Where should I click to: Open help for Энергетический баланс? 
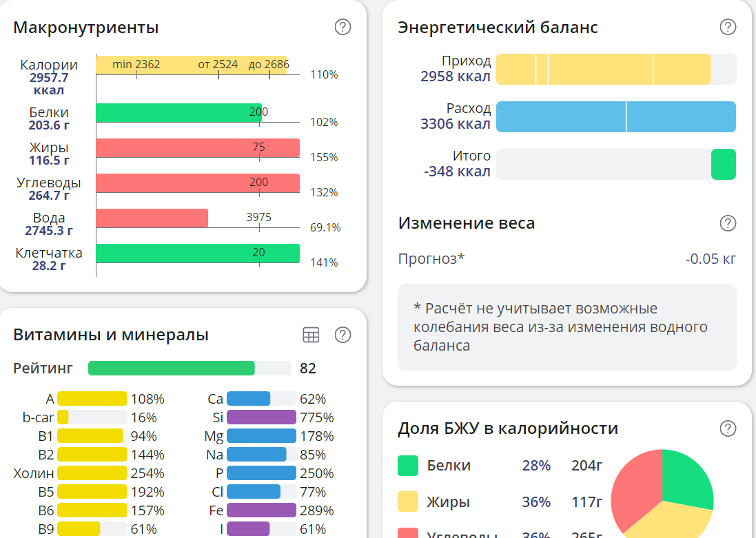point(727,28)
